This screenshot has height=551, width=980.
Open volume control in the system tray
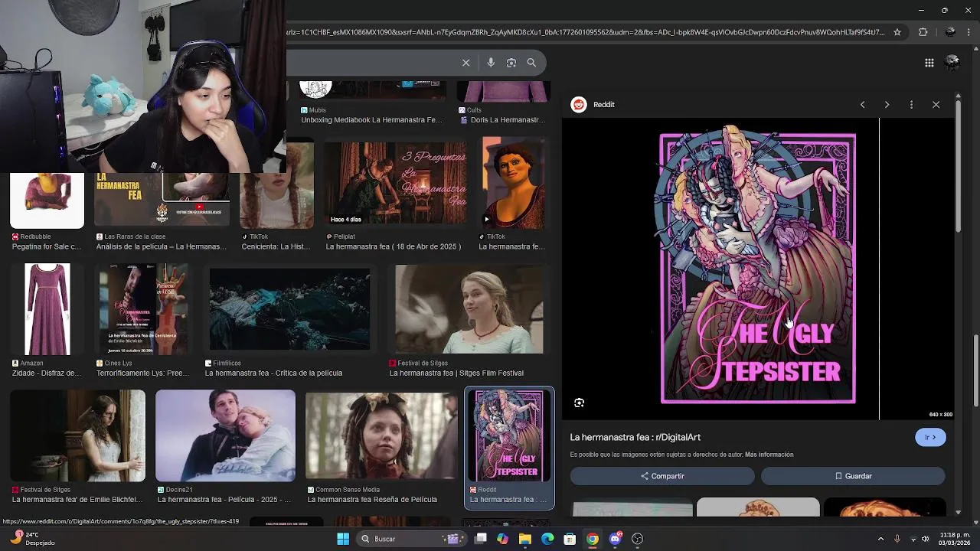pos(925,539)
